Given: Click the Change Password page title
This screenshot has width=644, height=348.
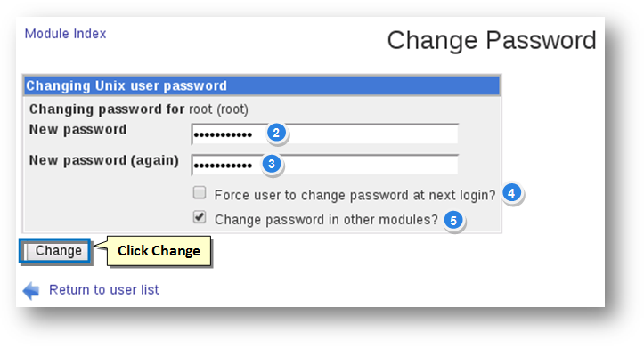Looking at the screenshot, I should [x=492, y=41].
